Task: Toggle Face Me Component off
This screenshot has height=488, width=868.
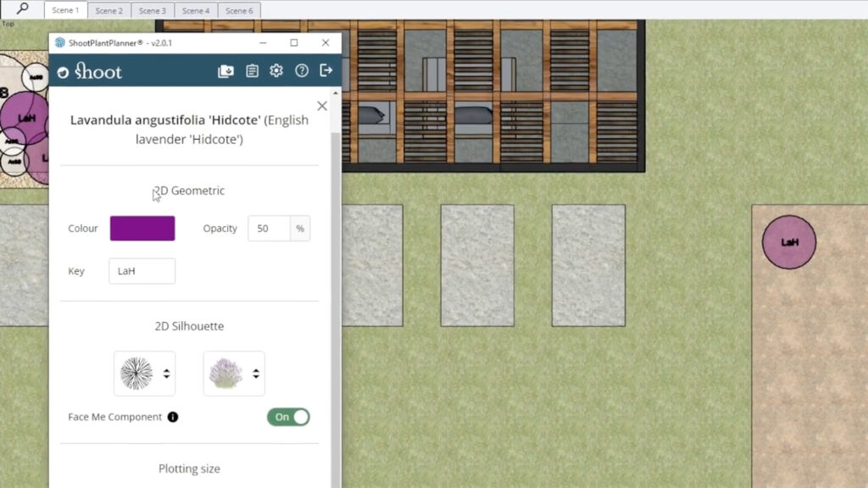Action: coord(288,417)
